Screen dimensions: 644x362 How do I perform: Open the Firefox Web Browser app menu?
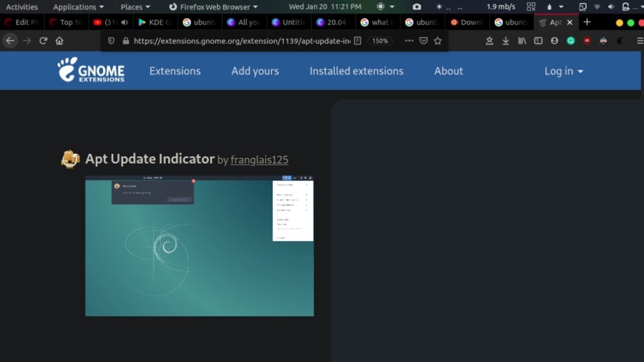tap(214, 6)
